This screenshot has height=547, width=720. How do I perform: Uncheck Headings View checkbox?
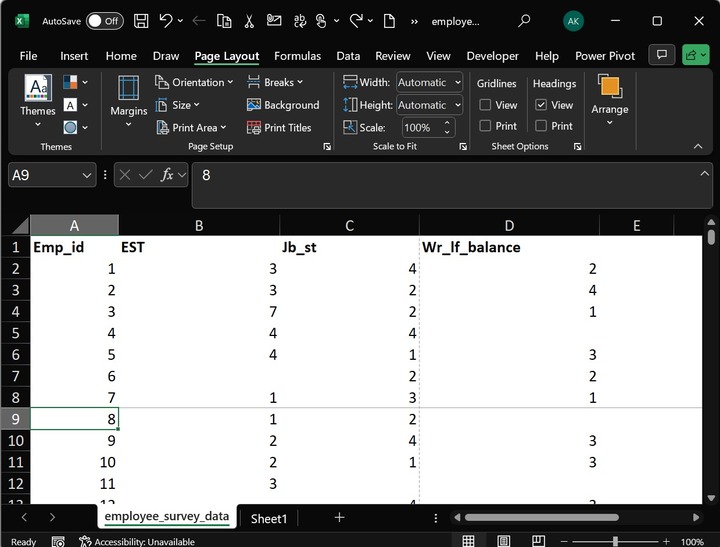(541, 105)
